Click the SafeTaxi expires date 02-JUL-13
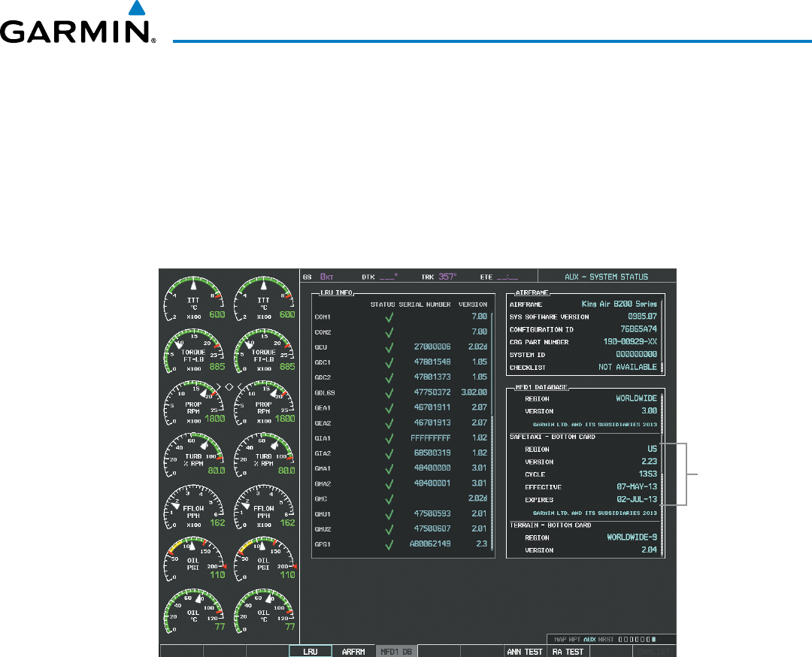812x657 pixels. [x=637, y=500]
